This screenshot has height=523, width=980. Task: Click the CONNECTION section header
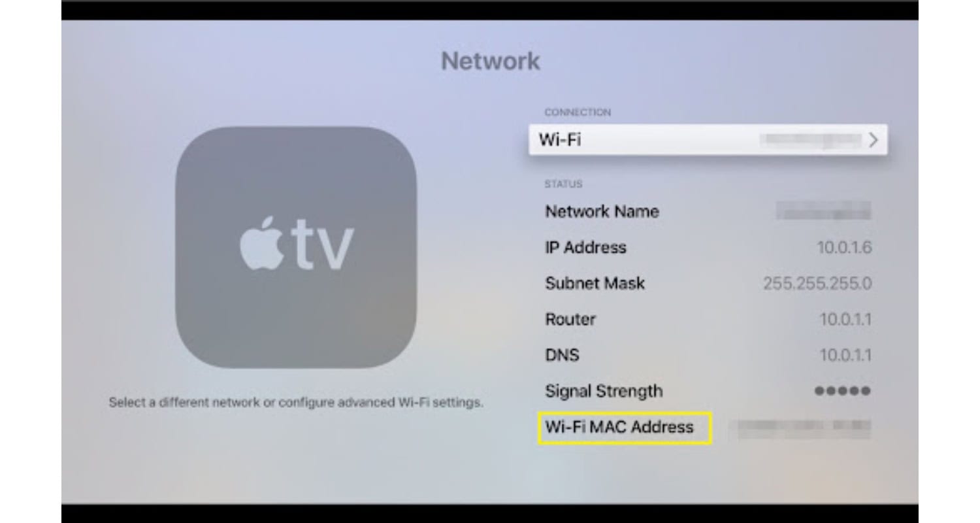point(578,112)
